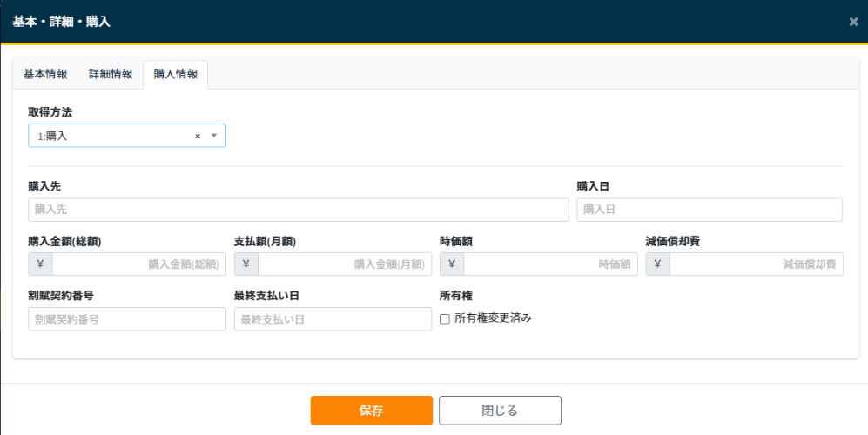
Task: Focus the 割賦契約番号 input field
Action: point(127,319)
